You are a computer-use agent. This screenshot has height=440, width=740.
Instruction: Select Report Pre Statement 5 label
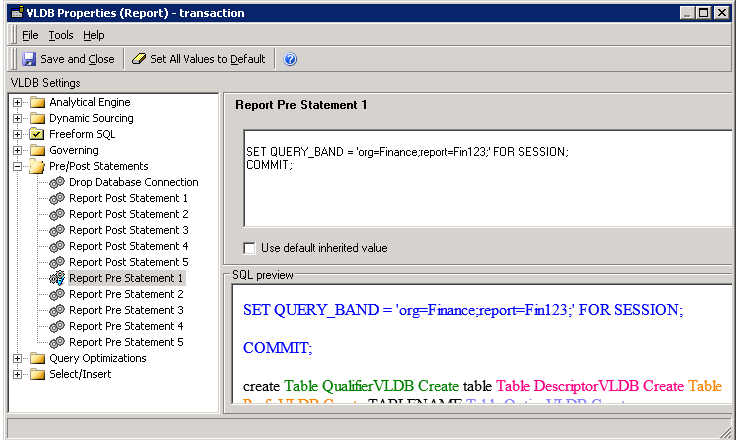126,342
